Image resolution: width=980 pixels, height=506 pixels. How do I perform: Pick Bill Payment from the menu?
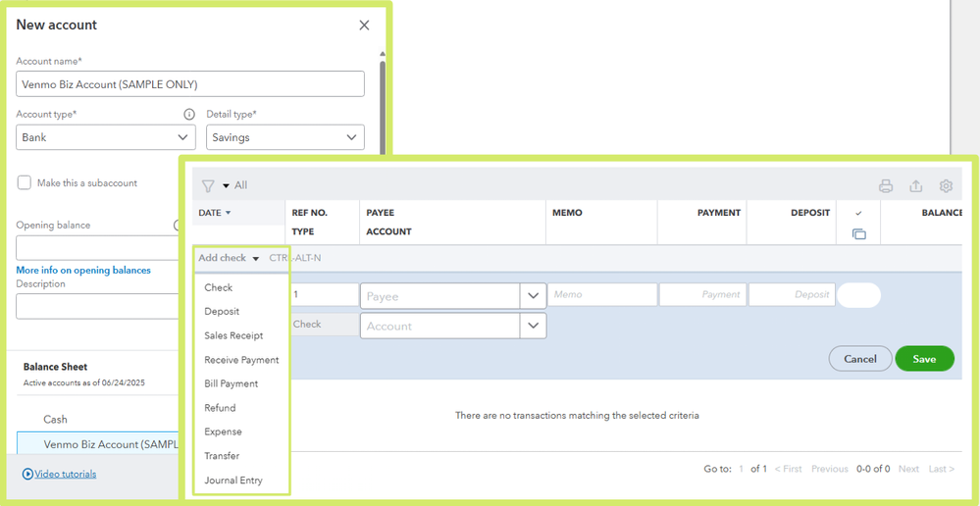click(232, 383)
